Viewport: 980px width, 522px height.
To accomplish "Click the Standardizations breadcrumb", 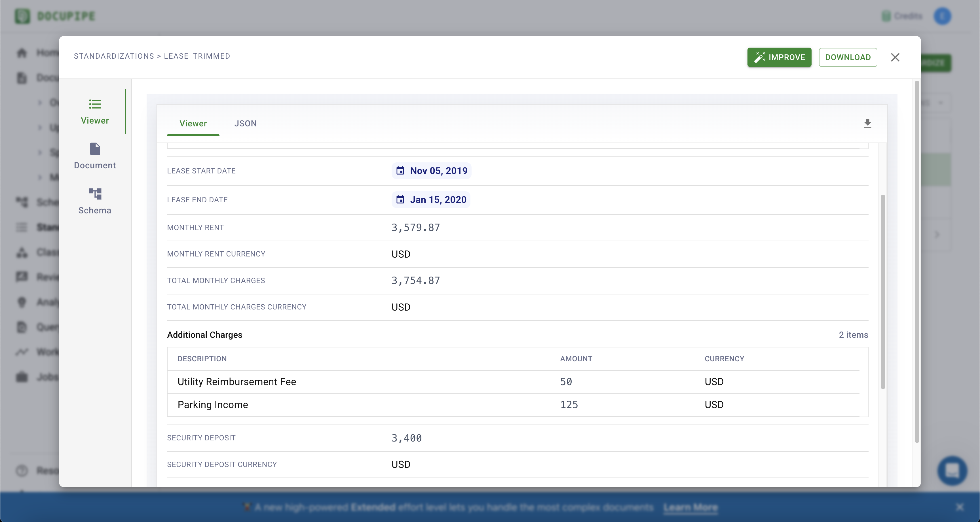I will (114, 56).
